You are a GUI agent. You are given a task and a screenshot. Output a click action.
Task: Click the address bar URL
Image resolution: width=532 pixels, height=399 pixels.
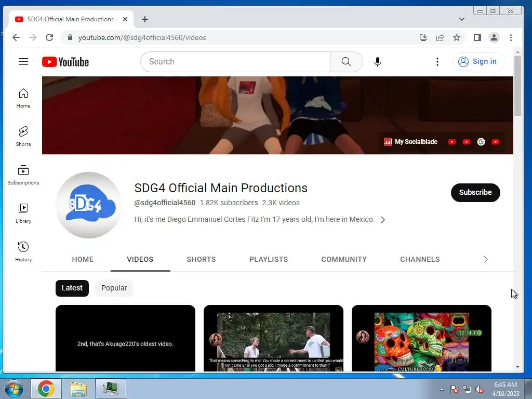142,37
